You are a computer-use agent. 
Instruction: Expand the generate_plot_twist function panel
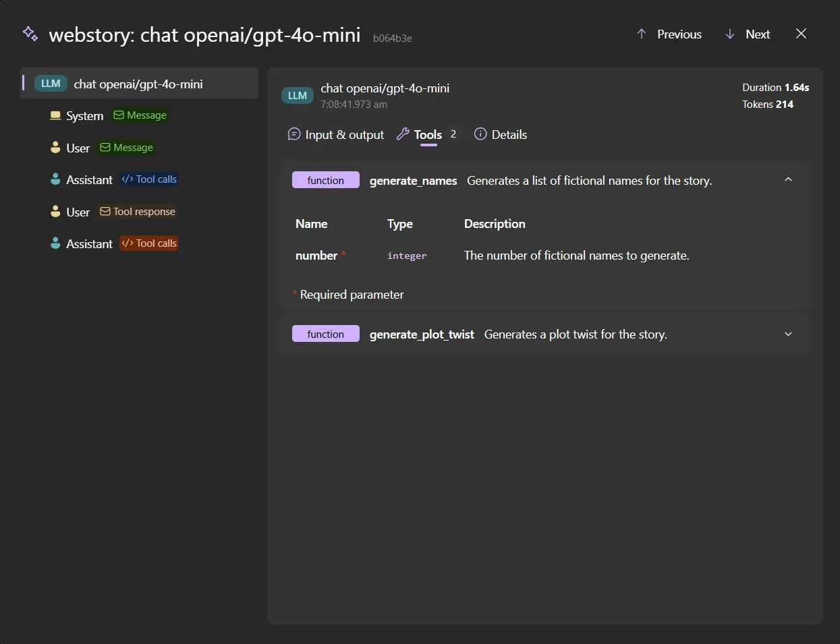(788, 334)
